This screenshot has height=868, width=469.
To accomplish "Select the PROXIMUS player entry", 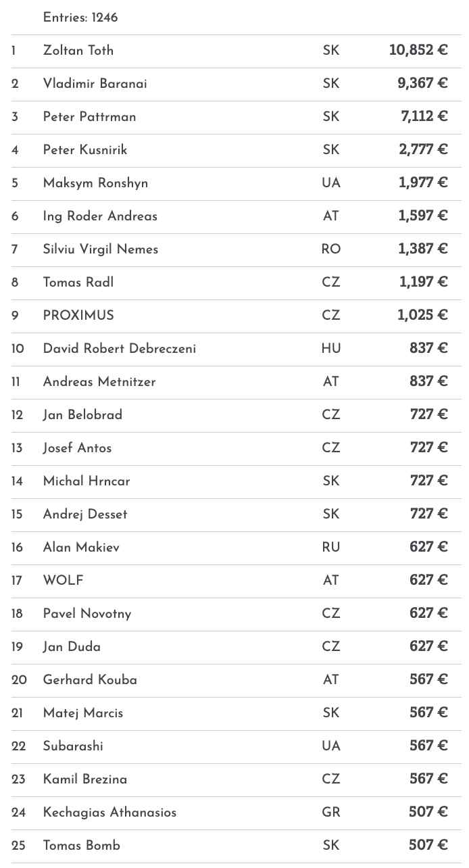I will coord(78,316).
